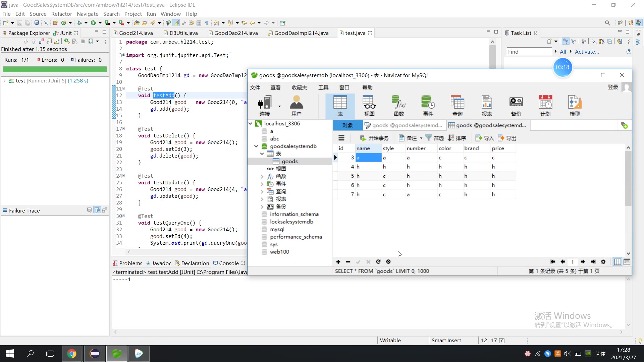Expand the 函数 functions tree node
644x362 pixels.
[262, 176]
